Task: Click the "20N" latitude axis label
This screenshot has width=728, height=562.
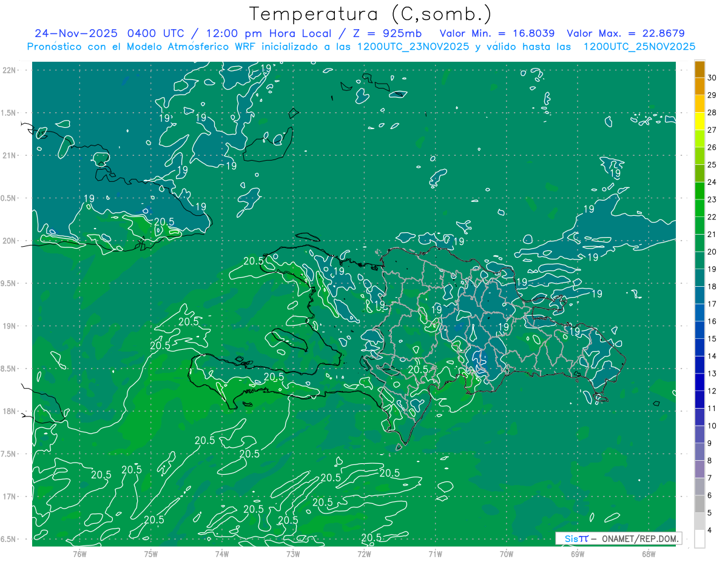Action: click(x=9, y=241)
